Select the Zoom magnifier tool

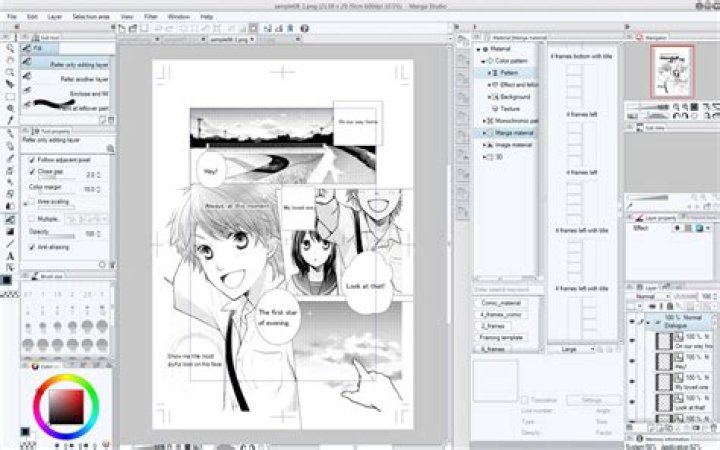point(10,48)
